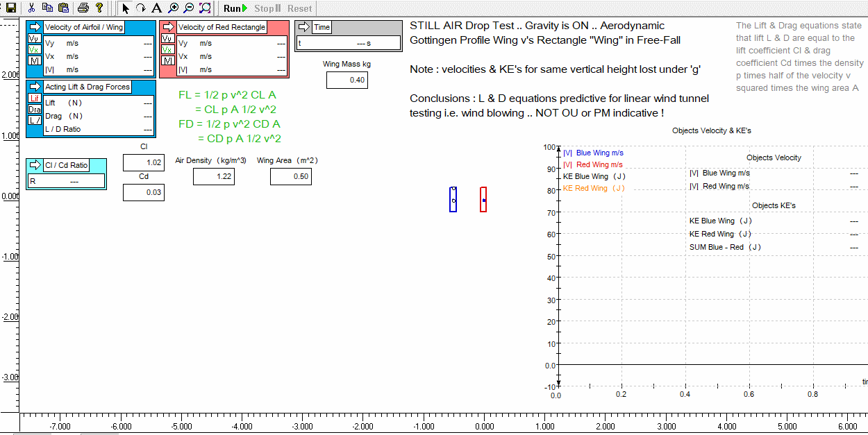Image resolution: width=868 pixels, height=435 pixels.
Task: Click the Cut scissors icon
Action: 32,8
